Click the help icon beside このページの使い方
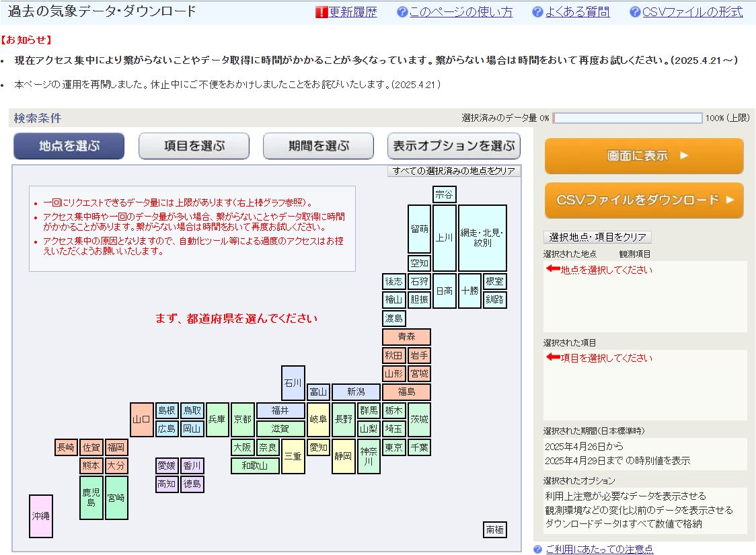 tap(402, 12)
